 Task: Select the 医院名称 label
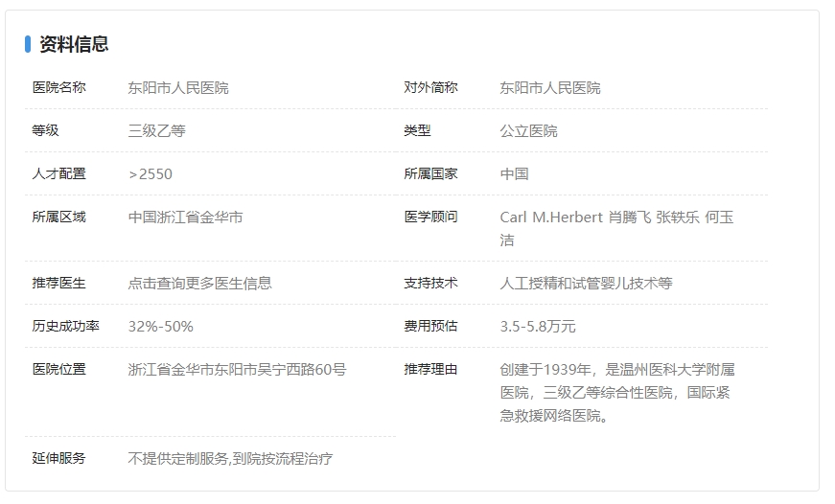coord(59,87)
